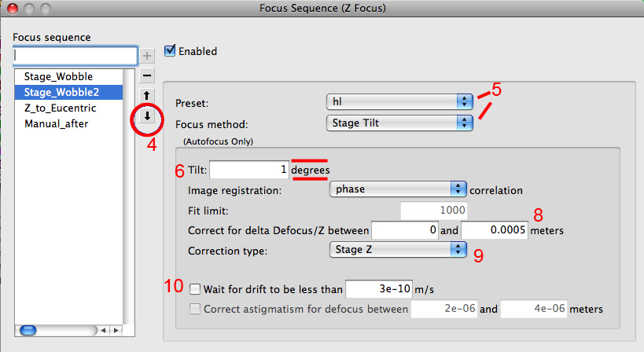Uncheck the Enabled checkbox
The image size is (644, 352).
click(170, 50)
